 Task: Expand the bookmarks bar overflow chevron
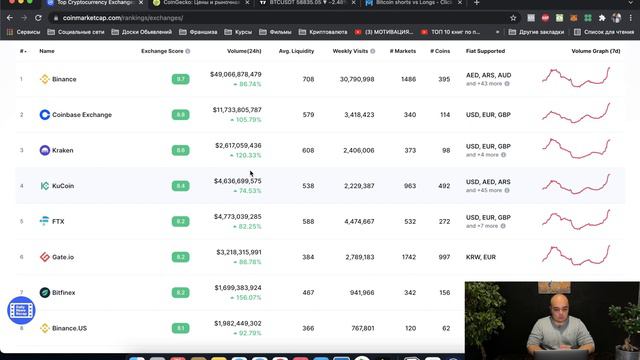[497, 32]
